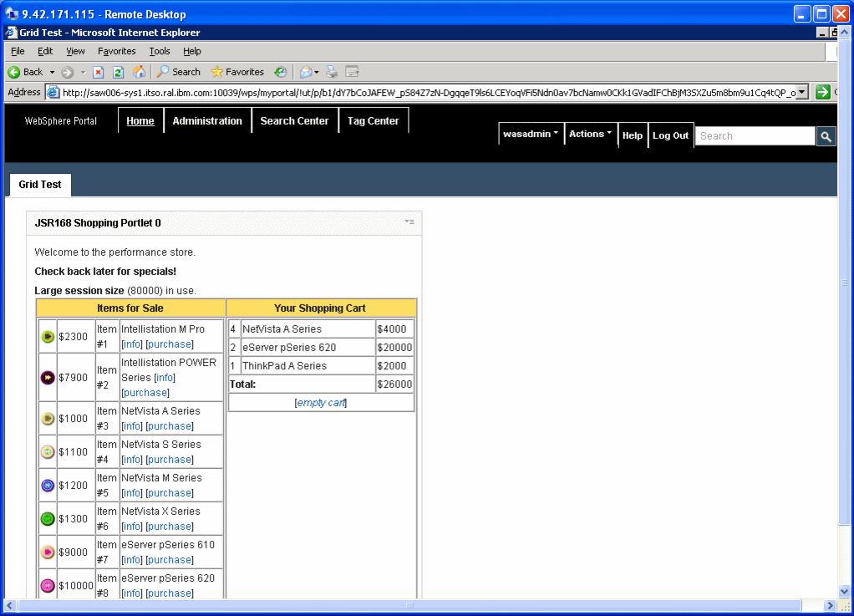The width and height of the screenshot is (854, 616).
Task: Click the page's vertical scrollbar down arrow
Action: click(x=844, y=591)
